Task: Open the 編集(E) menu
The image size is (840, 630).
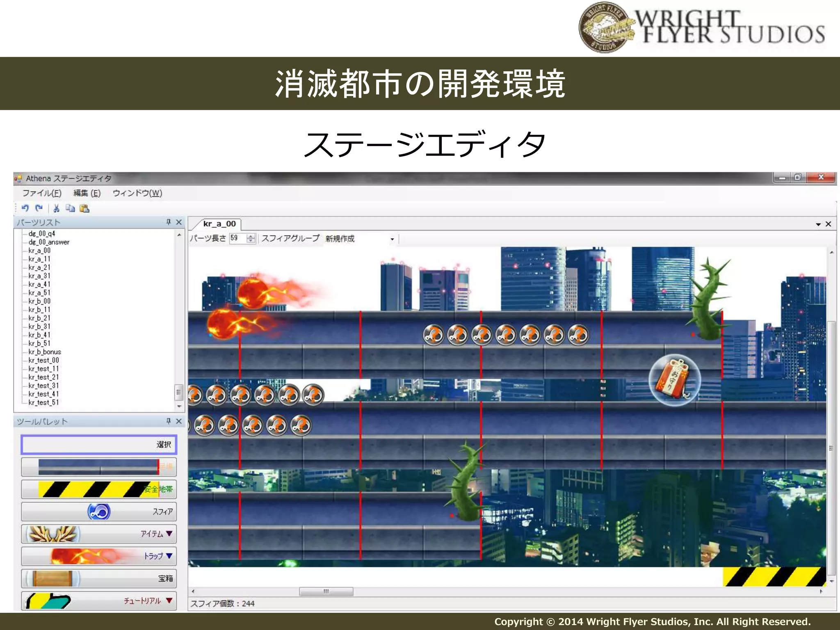Action: pos(87,193)
